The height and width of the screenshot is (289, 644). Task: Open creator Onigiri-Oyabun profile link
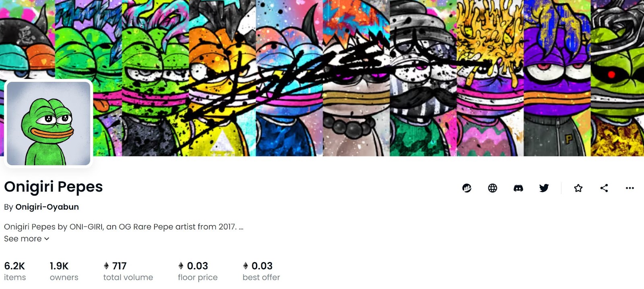47,207
